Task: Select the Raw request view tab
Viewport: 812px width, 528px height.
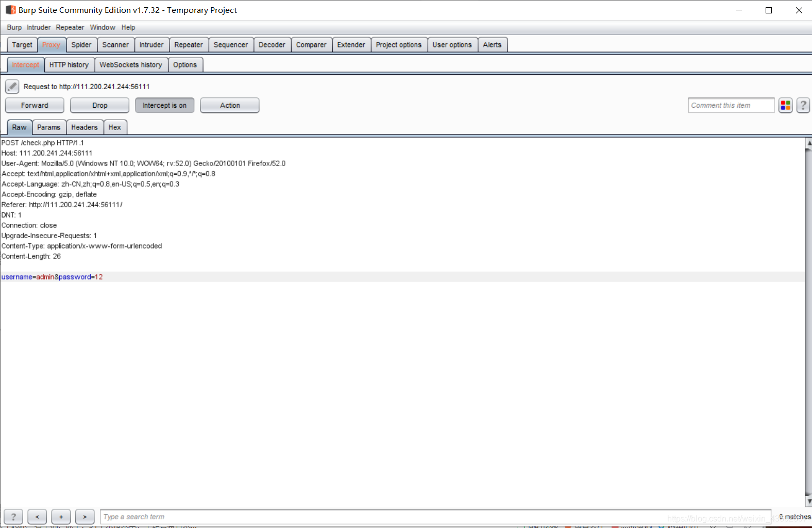Action: (19, 127)
